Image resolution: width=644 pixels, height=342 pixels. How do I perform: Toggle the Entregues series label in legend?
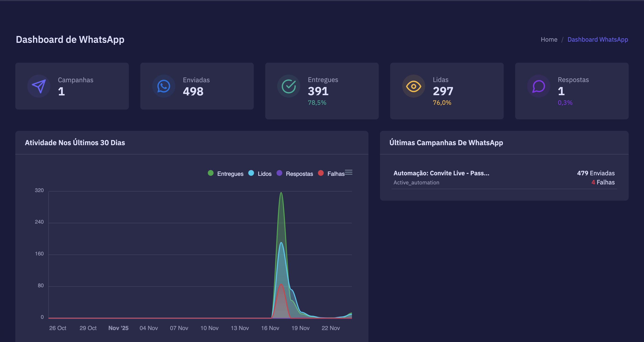230,174
